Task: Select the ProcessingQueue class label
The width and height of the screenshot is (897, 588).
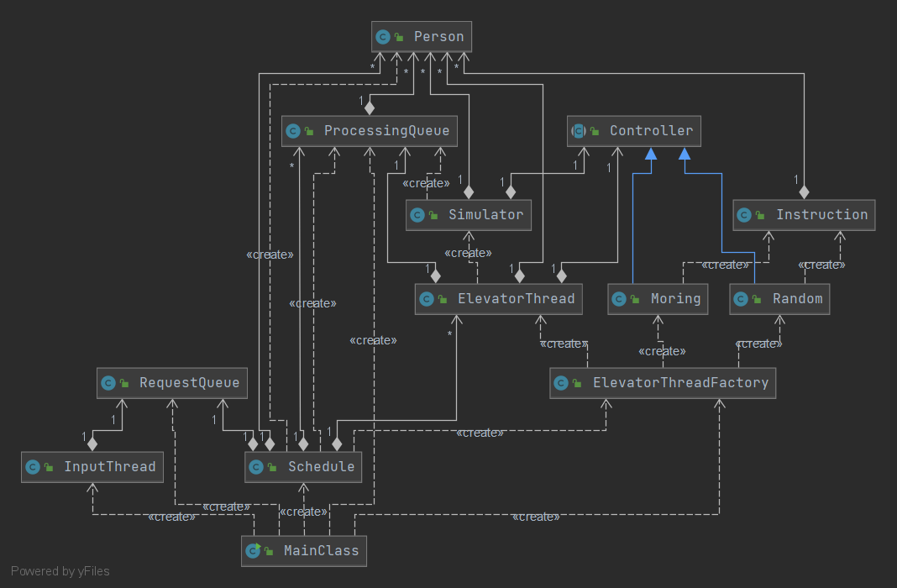Action: coord(386,130)
